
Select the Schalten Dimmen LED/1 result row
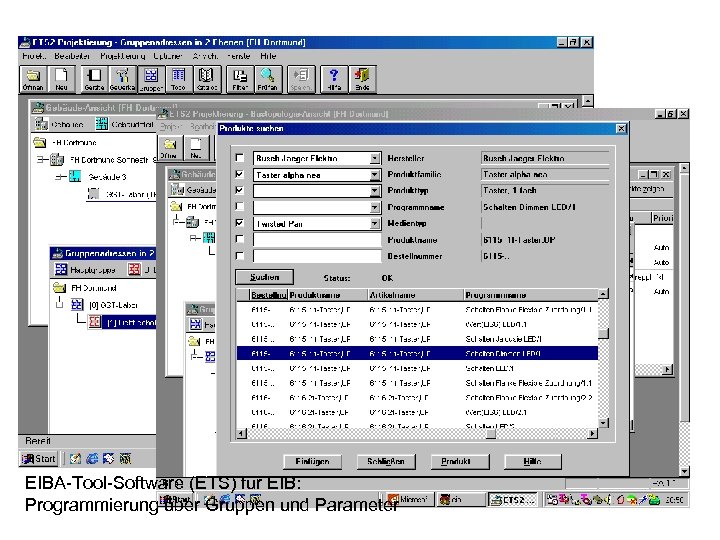417,354
